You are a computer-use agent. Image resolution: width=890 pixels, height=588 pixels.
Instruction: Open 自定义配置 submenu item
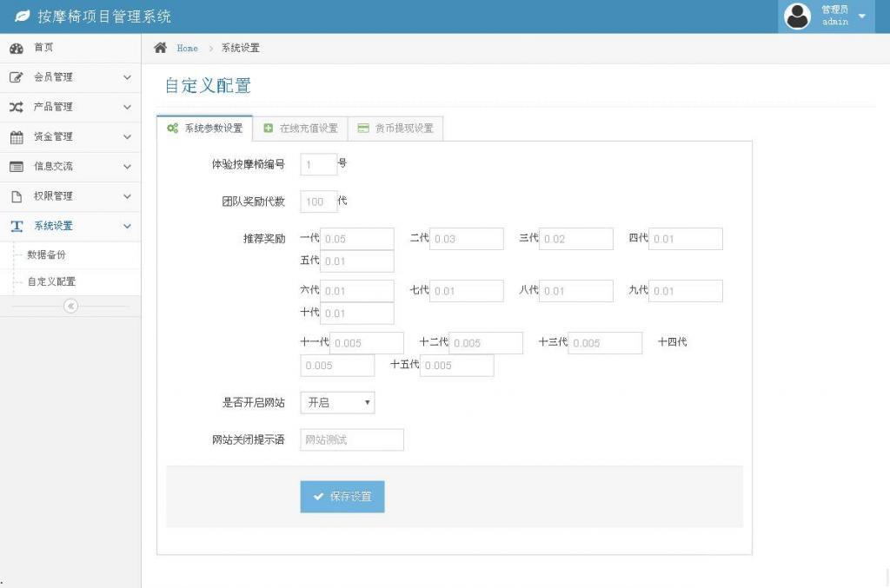coord(70,281)
